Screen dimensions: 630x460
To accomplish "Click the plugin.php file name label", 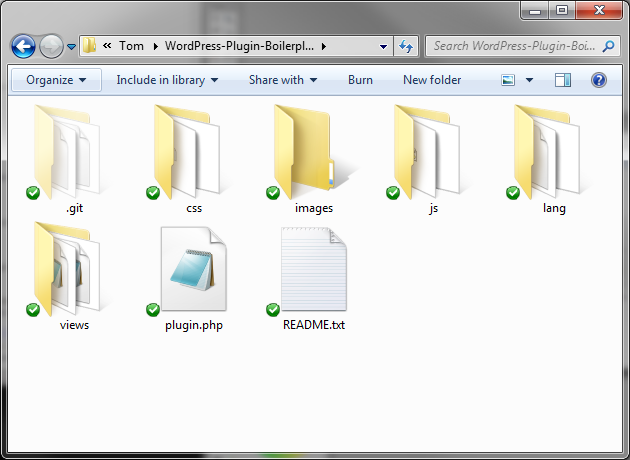I will 194,325.
